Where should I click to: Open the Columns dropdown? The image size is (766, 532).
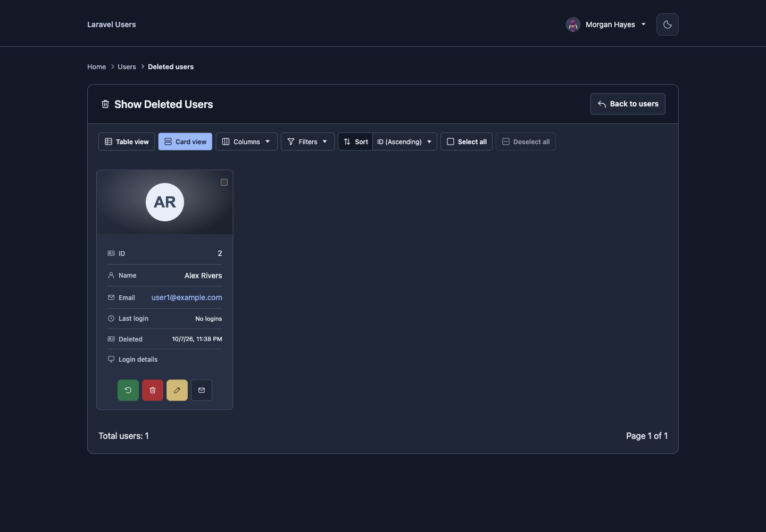point(246,142)
